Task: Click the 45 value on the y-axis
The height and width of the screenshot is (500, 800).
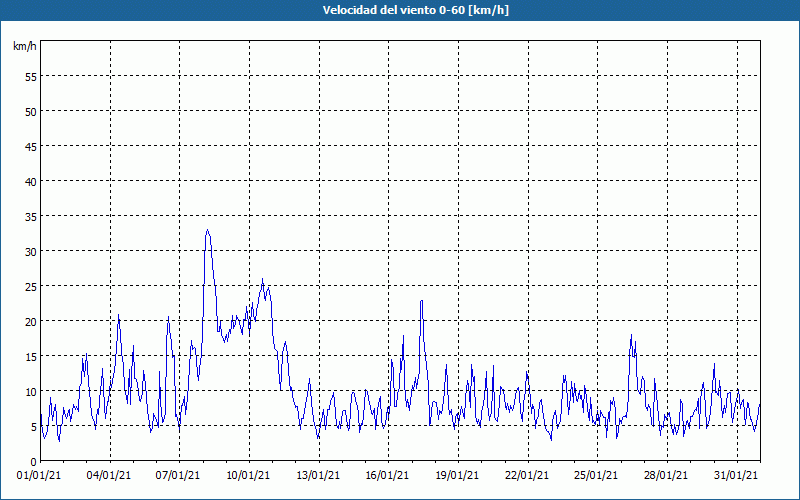Action: 31,146
